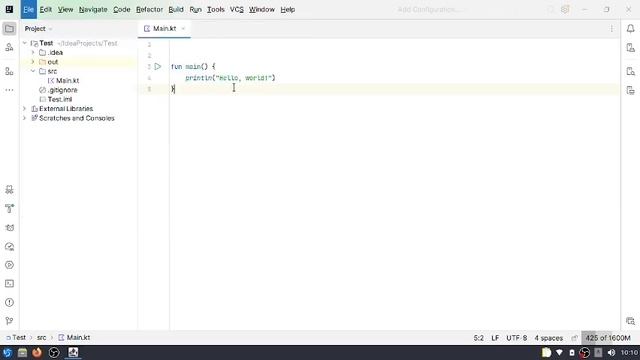
Task: Open the Structure tool window icon
Action: coord(9,71)
